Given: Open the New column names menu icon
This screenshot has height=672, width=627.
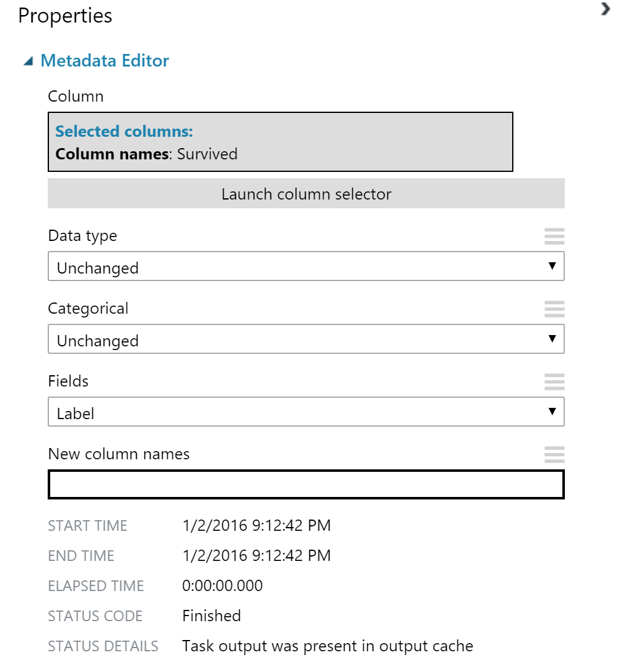Looking at the screenshot, I should tap(554, 454).
